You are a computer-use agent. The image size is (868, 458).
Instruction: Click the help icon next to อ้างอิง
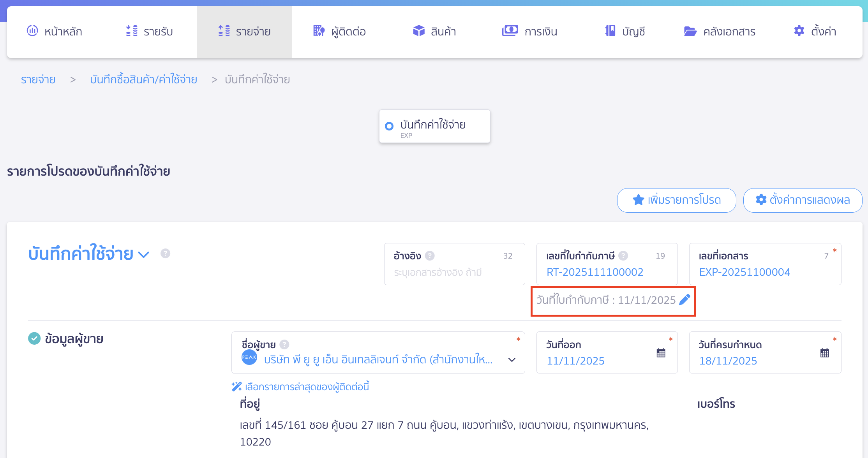(x=430, y=255)
